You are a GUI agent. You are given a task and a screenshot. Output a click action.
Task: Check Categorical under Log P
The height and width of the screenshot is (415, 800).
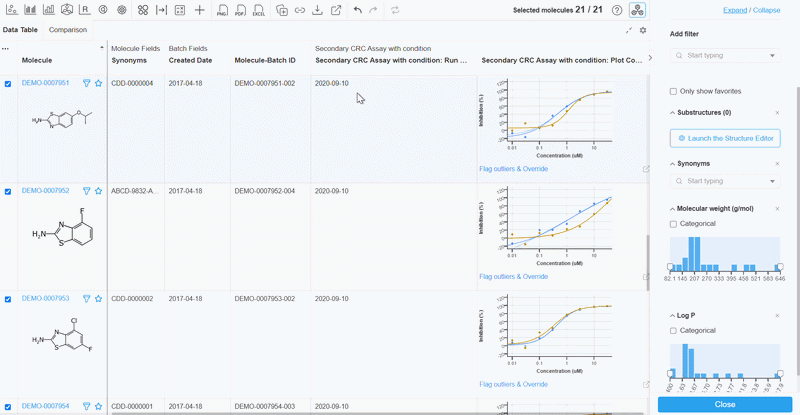(x=673, y=331)
